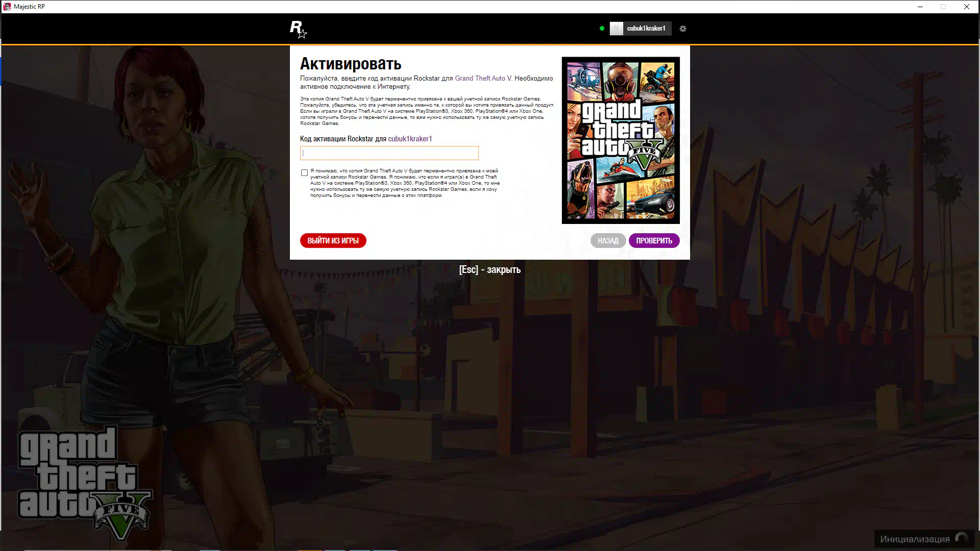This screenshot has width=980, height=551.
Task: Close the Majestic RP window
Action: (967, 7)
